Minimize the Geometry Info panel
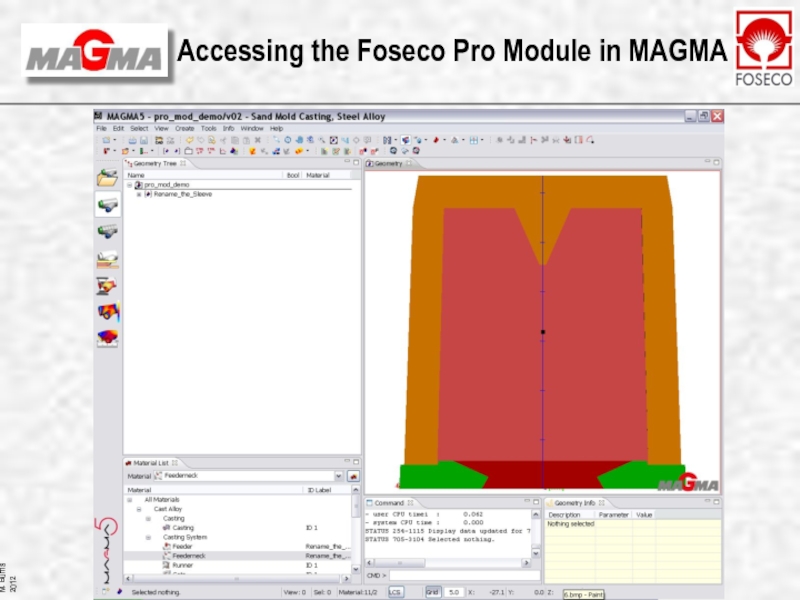The width and height of the screenshot is (800, 600). [707, 501]
